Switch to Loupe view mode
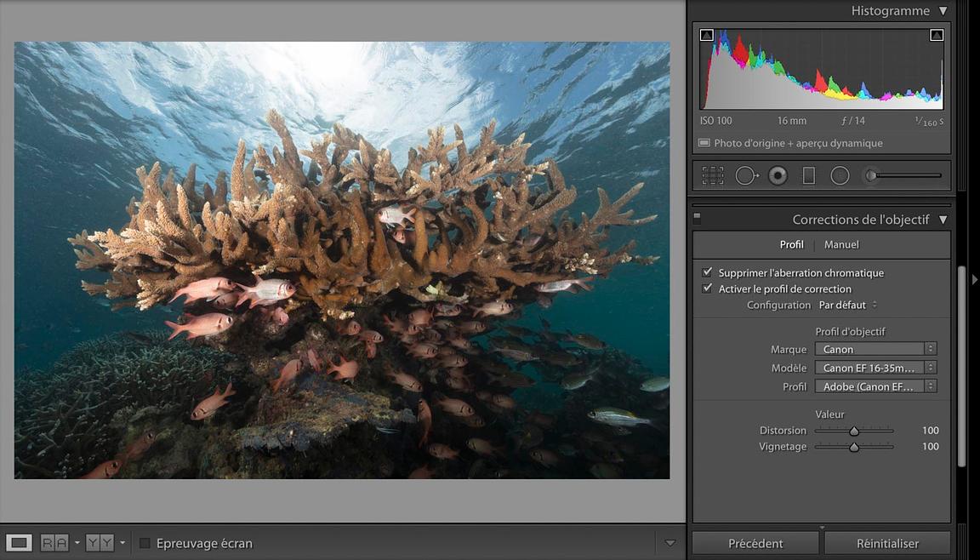The height and width of the screenshot is (560, 980). [19, 542]
